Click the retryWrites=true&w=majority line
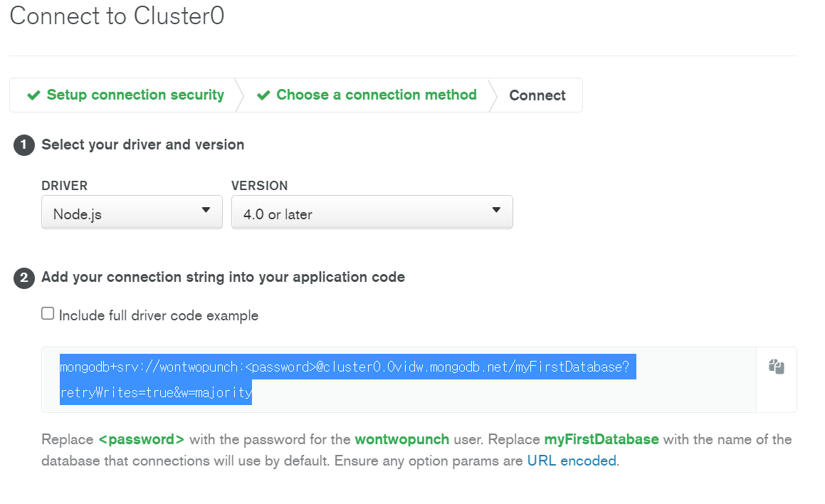825x504 pixels. pyautogui.click(x=156, y=392)
